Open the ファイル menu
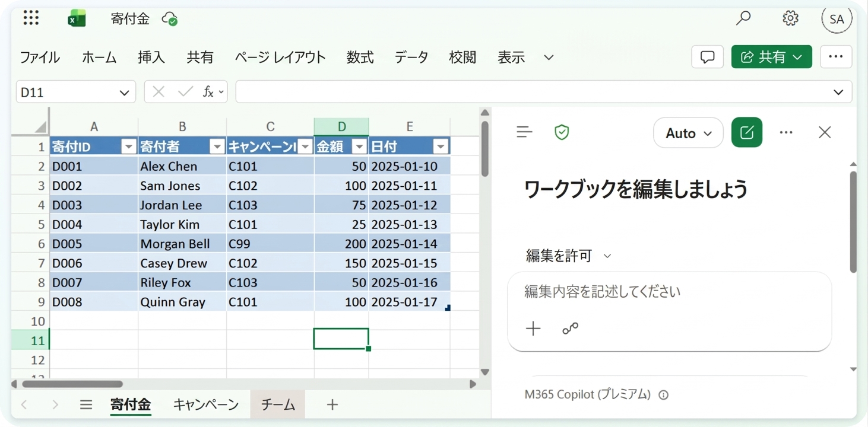The image size is (868, 427). click(40, 58)
